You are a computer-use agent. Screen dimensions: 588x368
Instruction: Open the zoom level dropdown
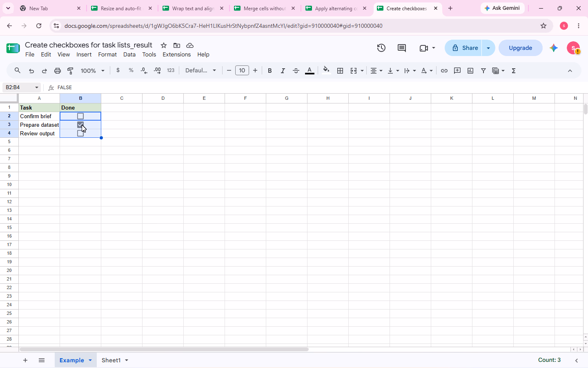coord(93,71)
